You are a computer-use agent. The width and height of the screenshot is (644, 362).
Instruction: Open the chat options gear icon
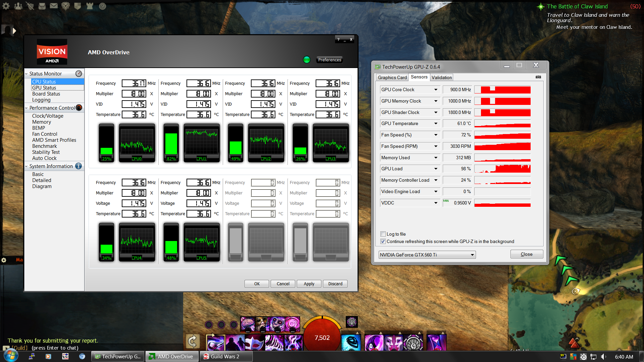4,260
